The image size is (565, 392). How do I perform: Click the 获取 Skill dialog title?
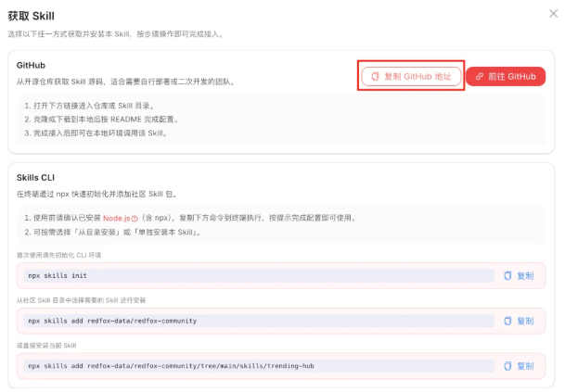click(x=32, y=16)
